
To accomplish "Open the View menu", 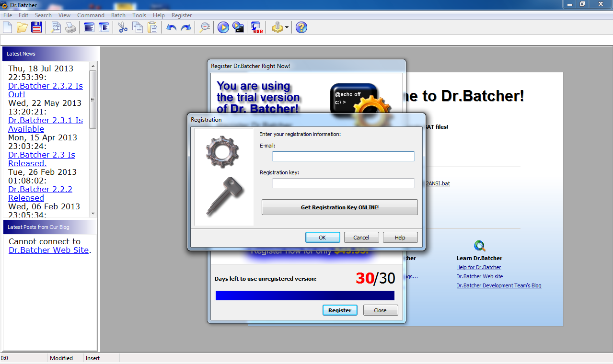I will coord(65,15).
